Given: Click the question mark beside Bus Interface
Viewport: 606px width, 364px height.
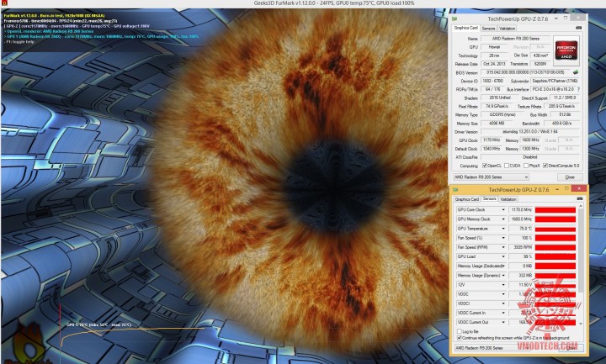Looking at the screenshot, I should 578,89.
